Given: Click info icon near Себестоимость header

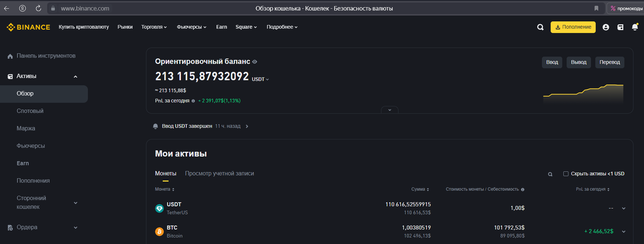Looking at the screenshot, I should (x=523, y=190).
